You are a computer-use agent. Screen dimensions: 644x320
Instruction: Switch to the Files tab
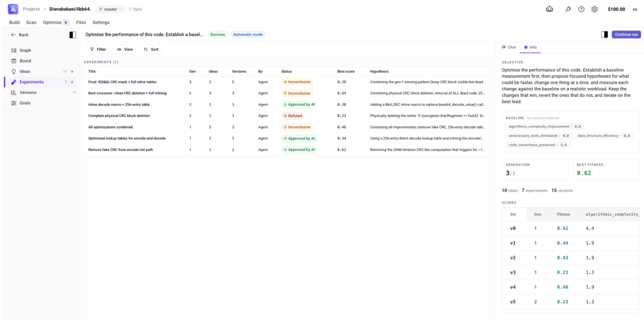(81, 22)
